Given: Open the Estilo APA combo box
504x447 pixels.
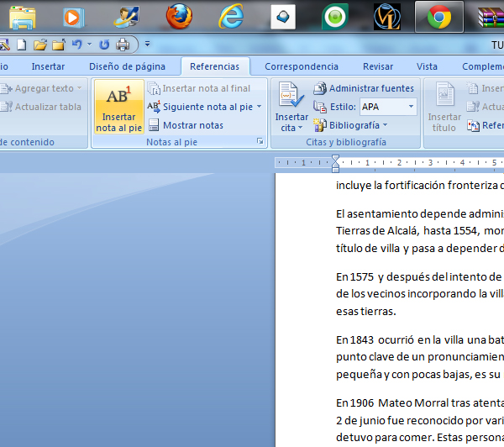Looking at the screenshot, I should [x=388, y=107].
